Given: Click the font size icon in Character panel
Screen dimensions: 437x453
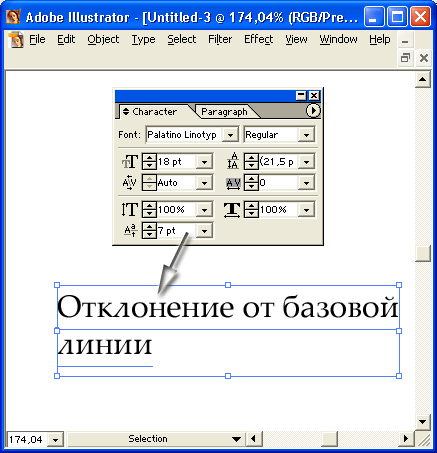Looking at the screenshot, I should pyautogui.click(x=130, y=162).
